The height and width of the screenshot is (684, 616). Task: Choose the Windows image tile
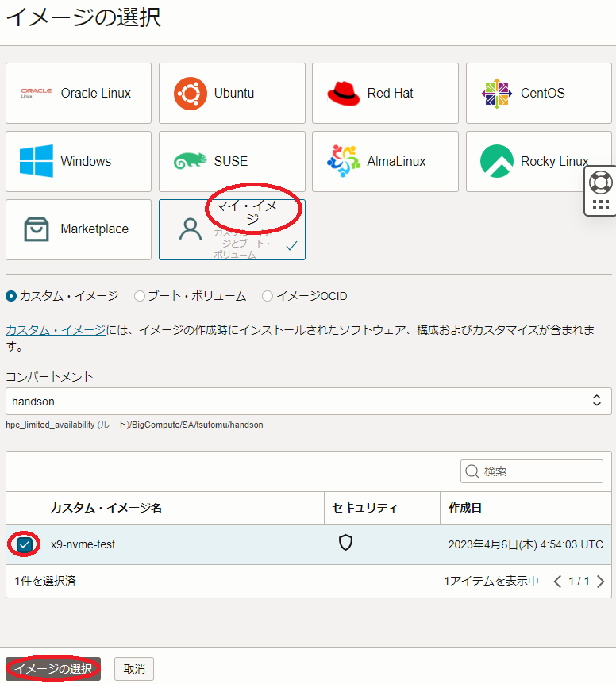tap(78, 162)
